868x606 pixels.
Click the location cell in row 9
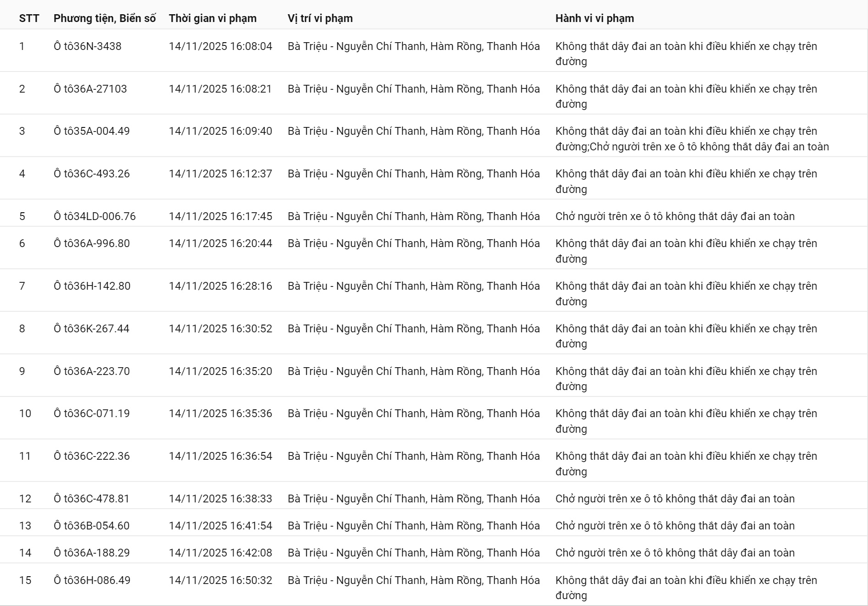tap(414, 371)
